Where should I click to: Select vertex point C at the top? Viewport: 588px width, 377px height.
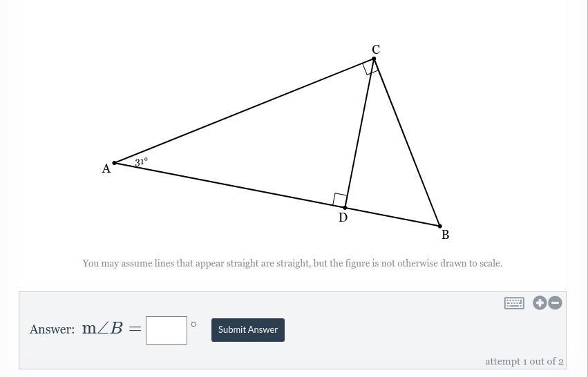pos(374,59)
